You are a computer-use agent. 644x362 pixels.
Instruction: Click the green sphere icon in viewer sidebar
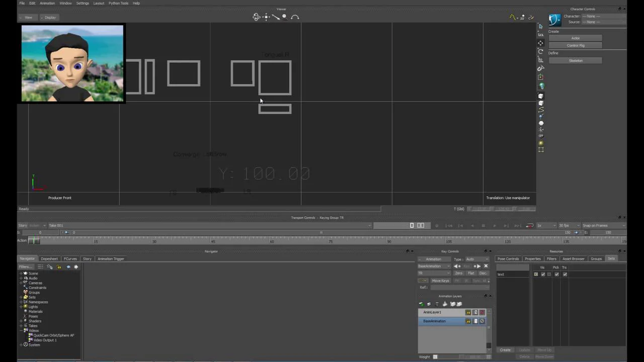click(541, 86)
